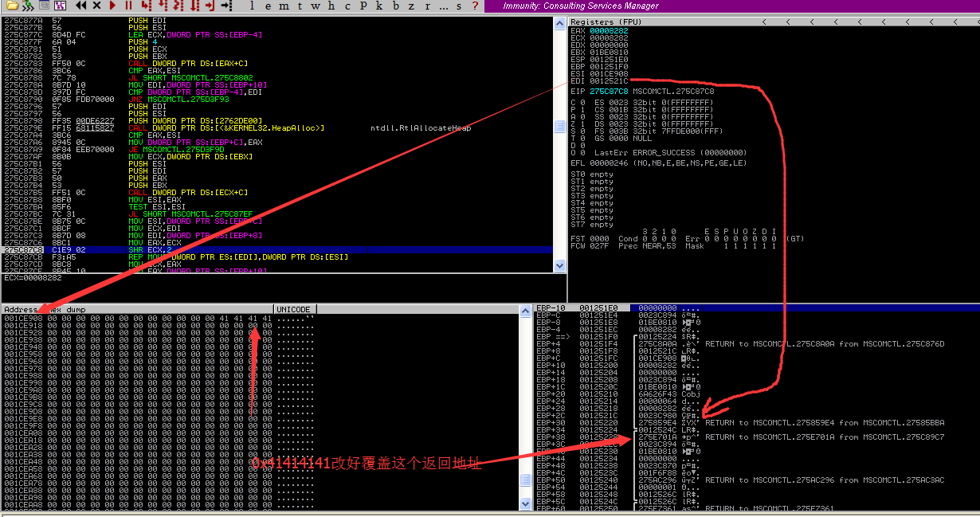980x517 pixels.
Task: Open help with the red question mark
Action: (x=476, y=6)
